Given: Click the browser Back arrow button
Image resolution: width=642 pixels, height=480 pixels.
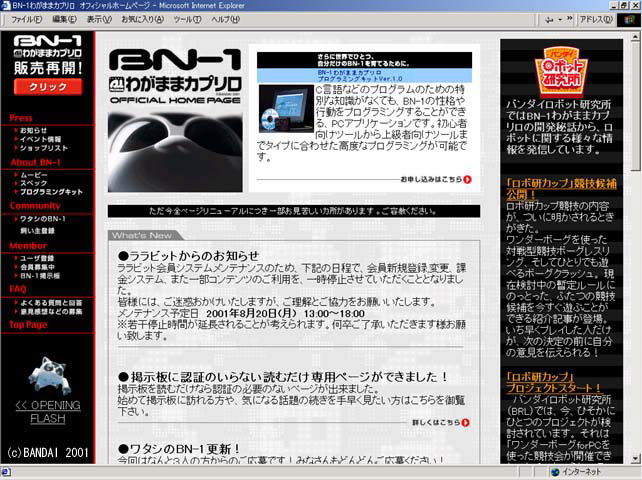Looking at the screenshot, I should pos(549,19).
